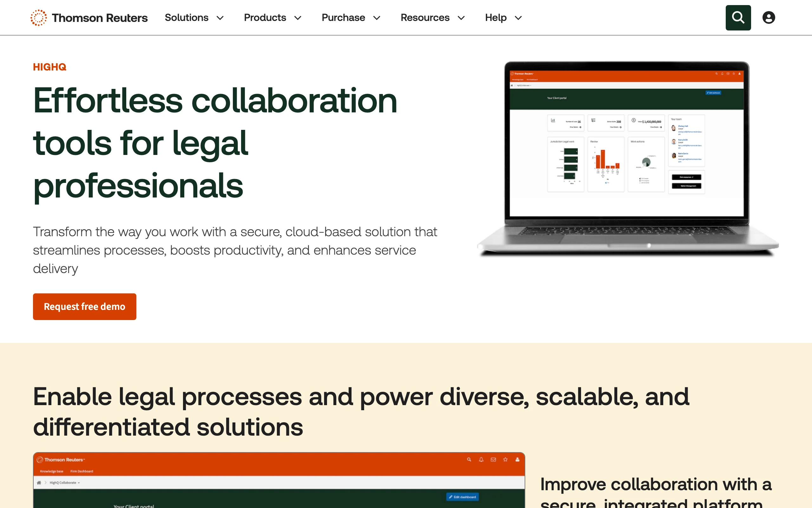Click user icon in lower dashboard screenshot
812x508 pixels.
(x=517, y=460)
